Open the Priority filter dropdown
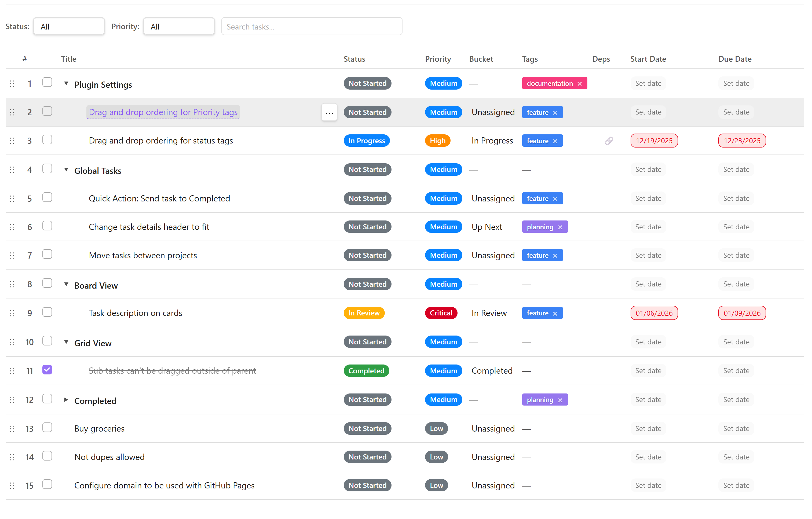This screenshot has height=519, width=812. pyautogui.click(x=179, y=27)
